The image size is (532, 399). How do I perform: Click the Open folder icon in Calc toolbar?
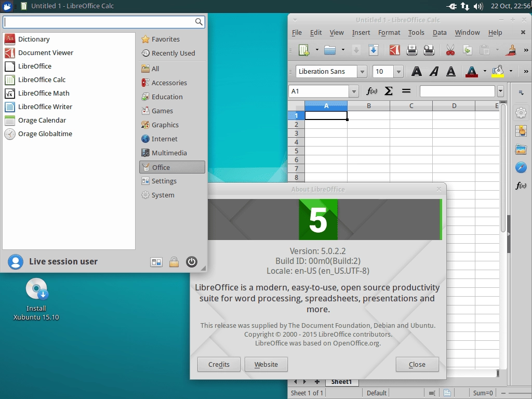[x=329, y=50]
